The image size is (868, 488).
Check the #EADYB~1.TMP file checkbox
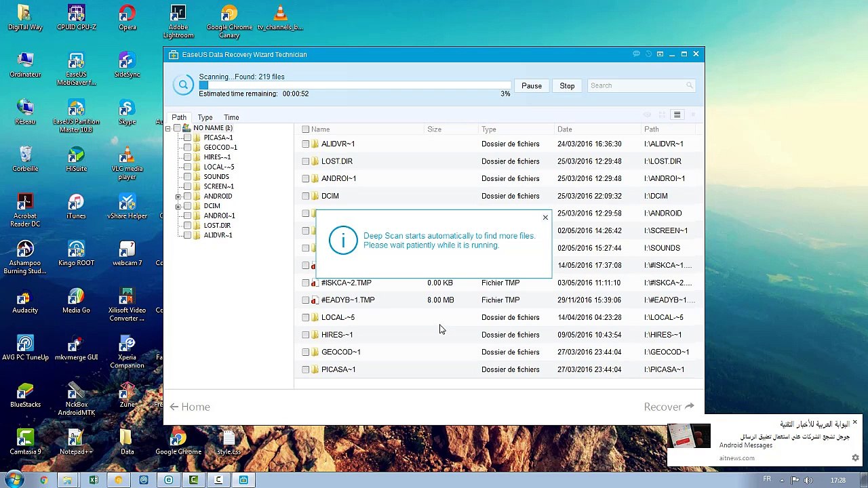coord(306,300)
